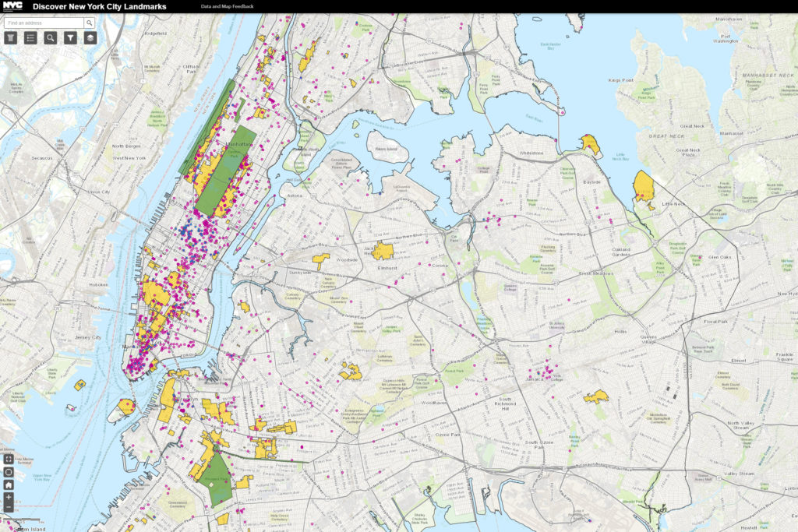Focus the Find an address search box
Viewport: 798px width, 532px height.
pyautogui.click(x=44, y=23)
